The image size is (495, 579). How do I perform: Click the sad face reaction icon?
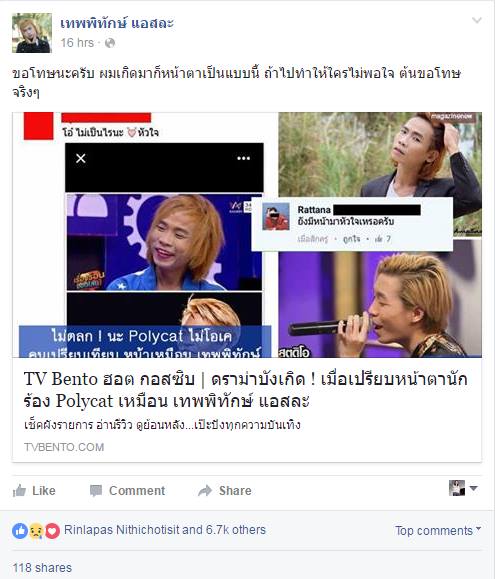(x=36, y=531)
